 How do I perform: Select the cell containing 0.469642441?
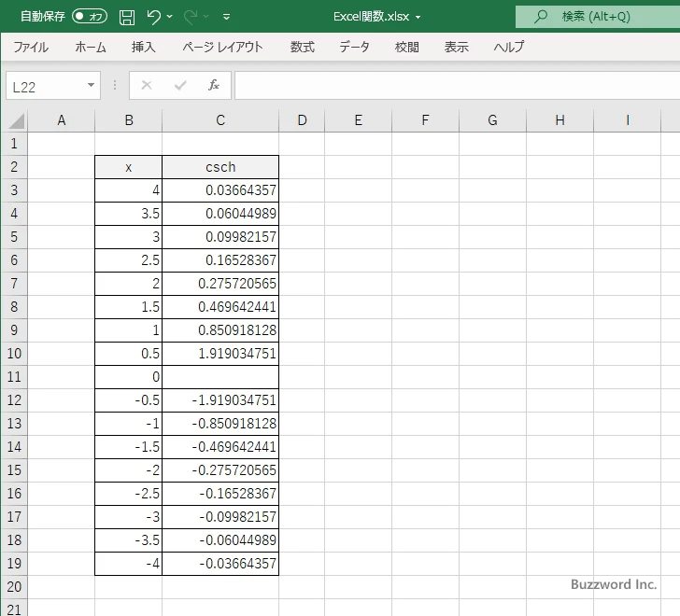pos(220,307)
